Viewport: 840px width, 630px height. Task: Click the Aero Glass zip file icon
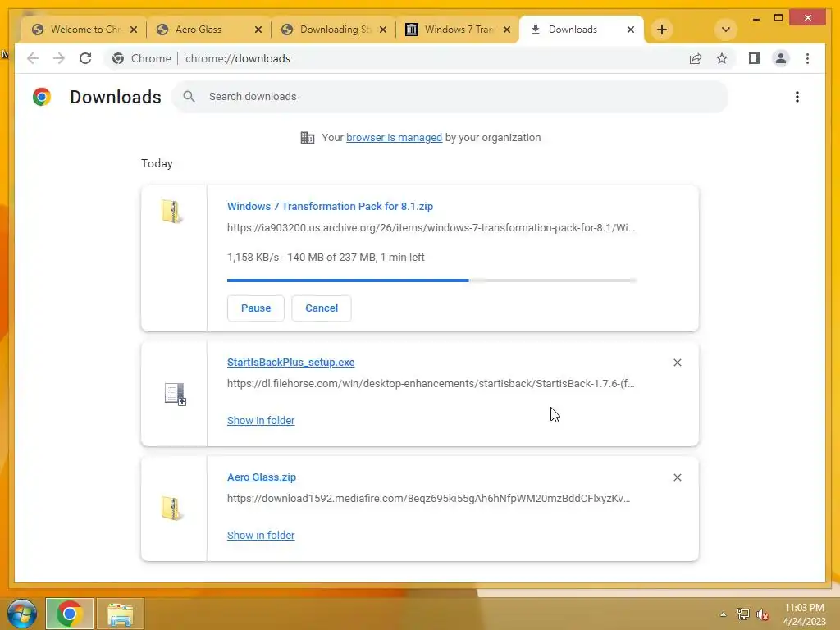coord(172,508)
